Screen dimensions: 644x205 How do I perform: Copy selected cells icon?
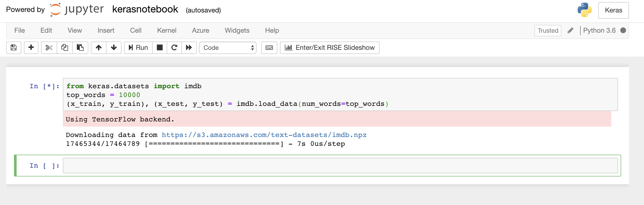click(65, 47)
